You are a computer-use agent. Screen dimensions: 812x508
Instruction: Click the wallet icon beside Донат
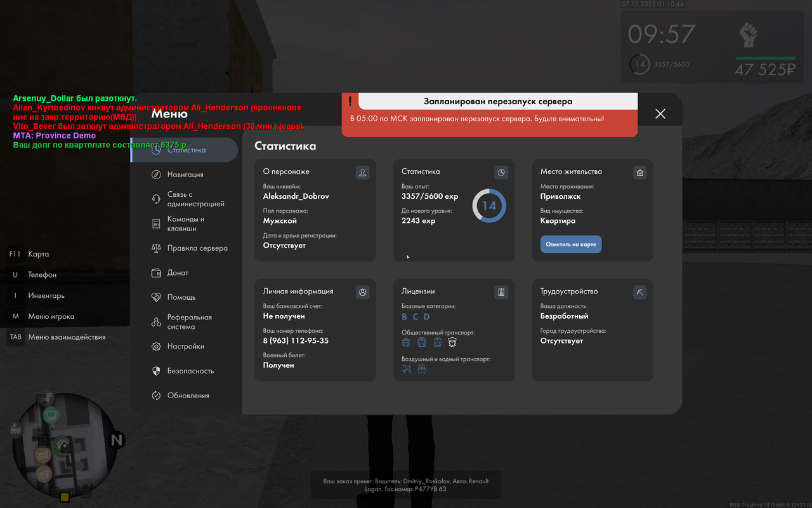point(156,273)
